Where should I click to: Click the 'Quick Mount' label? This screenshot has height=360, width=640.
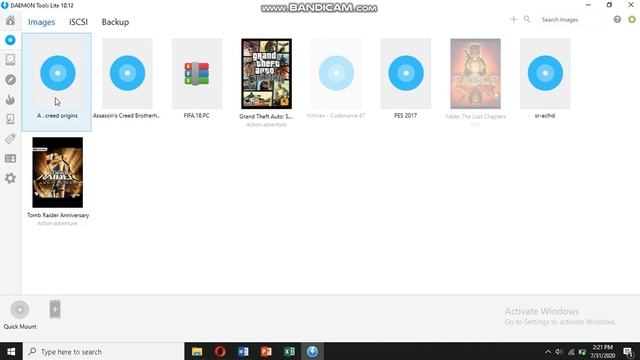click(20, 327)
